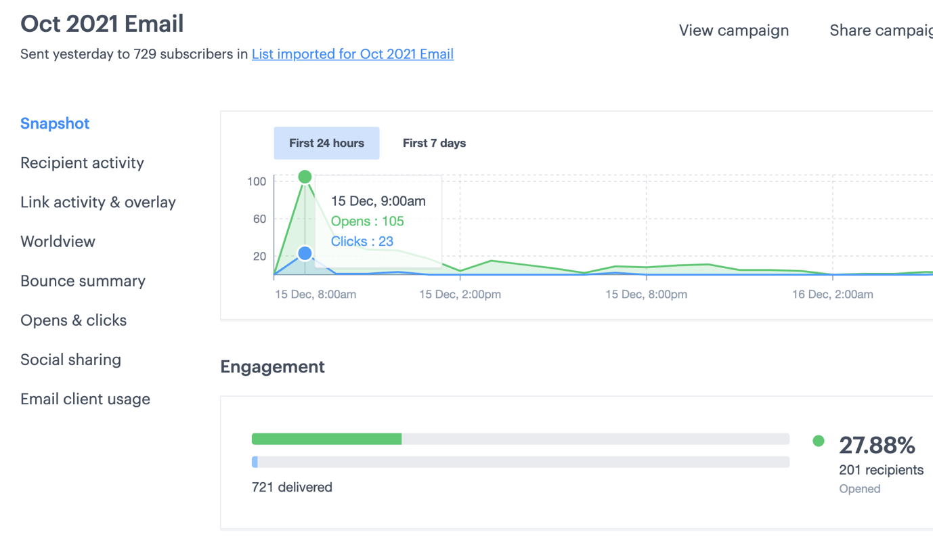Click green Opens data point on chart
The image size is (933, 560).
click(305, 177)
